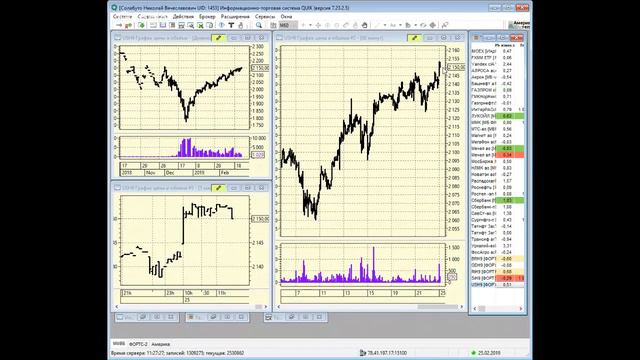Open the Расширения menu
Image resolution: width=640 pixels, height=360 pixels.
[x=235, y=16]
